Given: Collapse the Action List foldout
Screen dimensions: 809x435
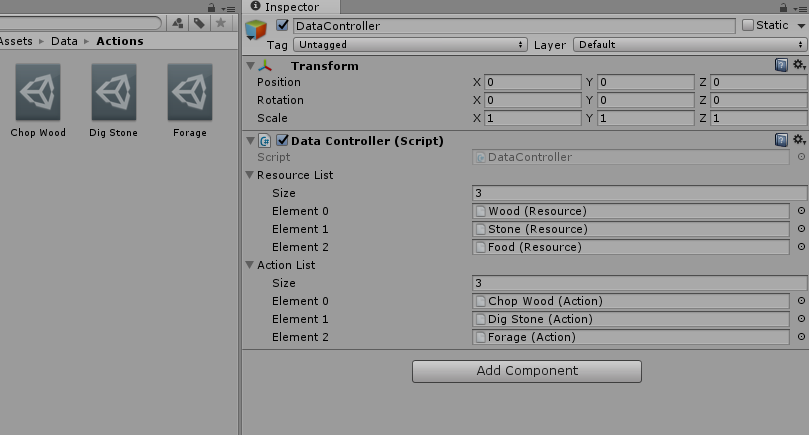Looking at the screenshot, I should pos(250,265).
